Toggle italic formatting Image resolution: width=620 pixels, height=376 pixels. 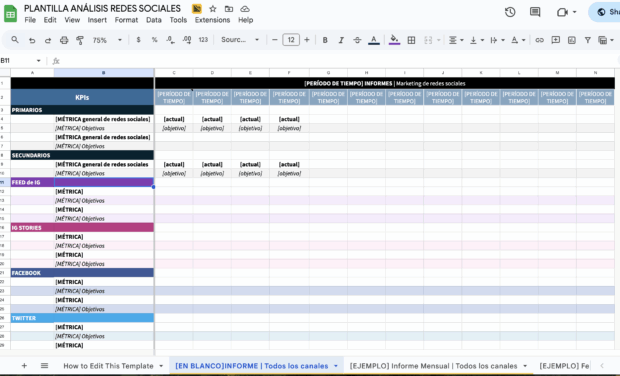click(341, 40)
